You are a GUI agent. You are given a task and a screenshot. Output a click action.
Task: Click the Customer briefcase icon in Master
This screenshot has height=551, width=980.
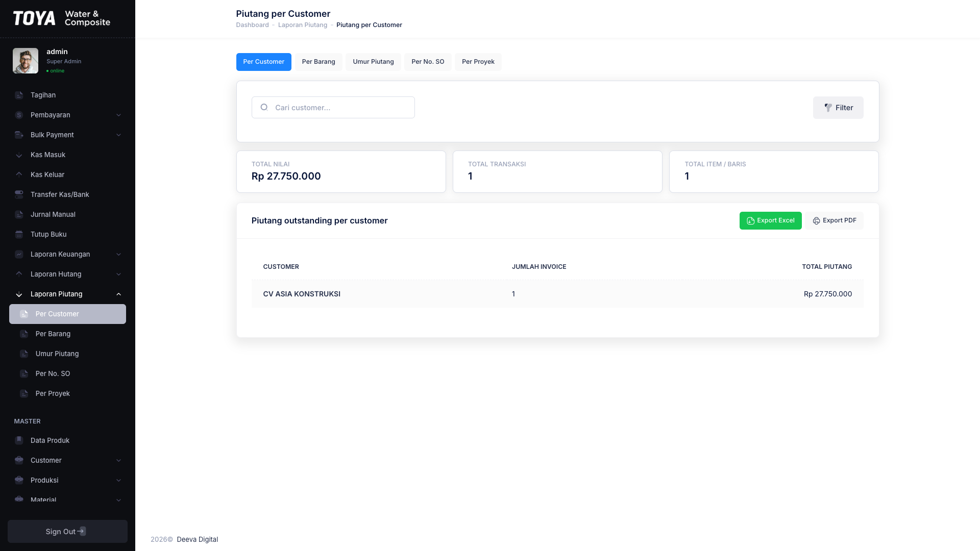[x=19, y=460]
